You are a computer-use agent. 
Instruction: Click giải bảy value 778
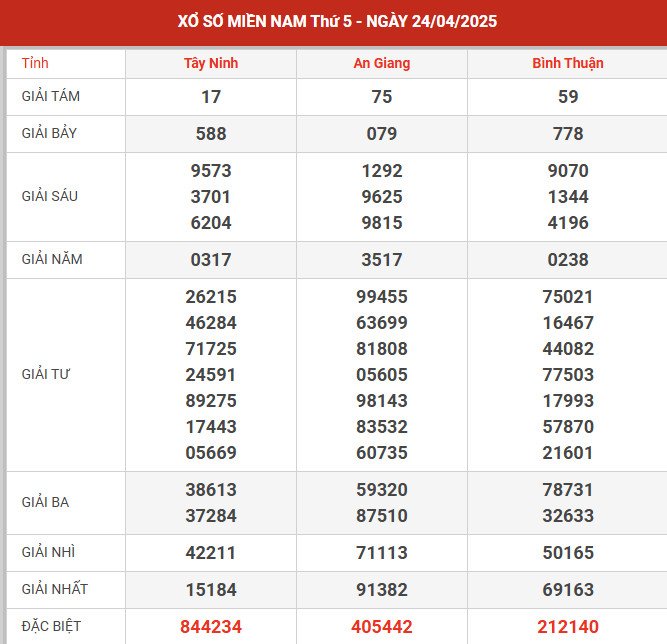coord(568,134)
